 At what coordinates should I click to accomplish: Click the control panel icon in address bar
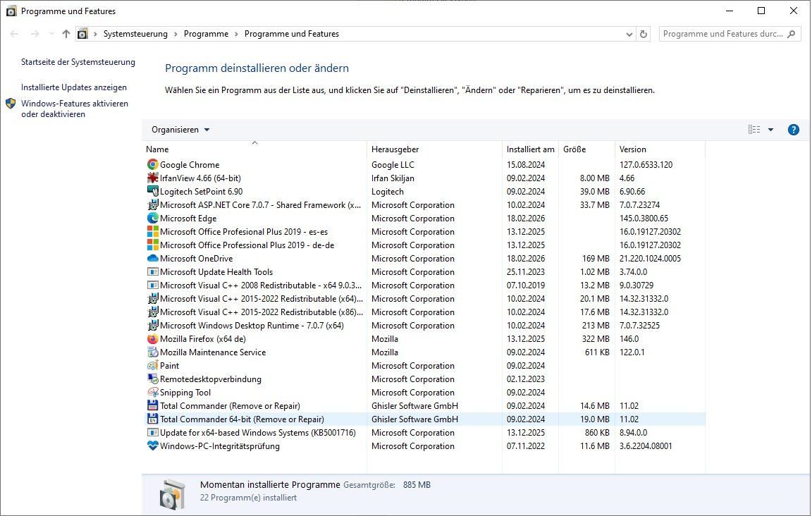click(x=82, y=35)
